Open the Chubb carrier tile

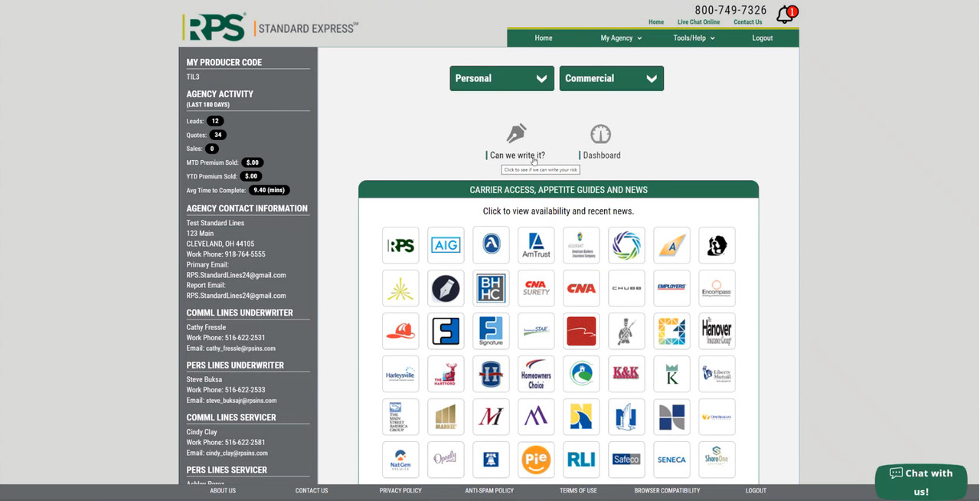pyautogui.click(x=626, y=288)
